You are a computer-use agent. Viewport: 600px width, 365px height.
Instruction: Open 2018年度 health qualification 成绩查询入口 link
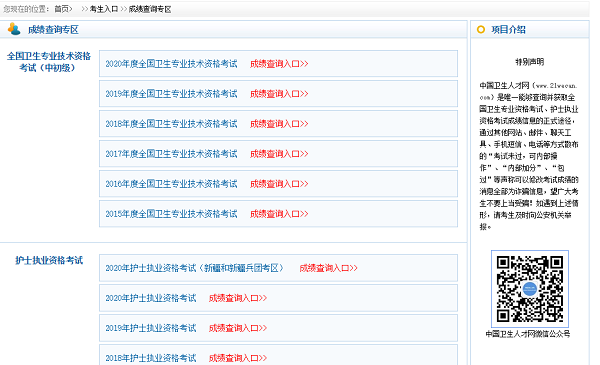point(279,124)
